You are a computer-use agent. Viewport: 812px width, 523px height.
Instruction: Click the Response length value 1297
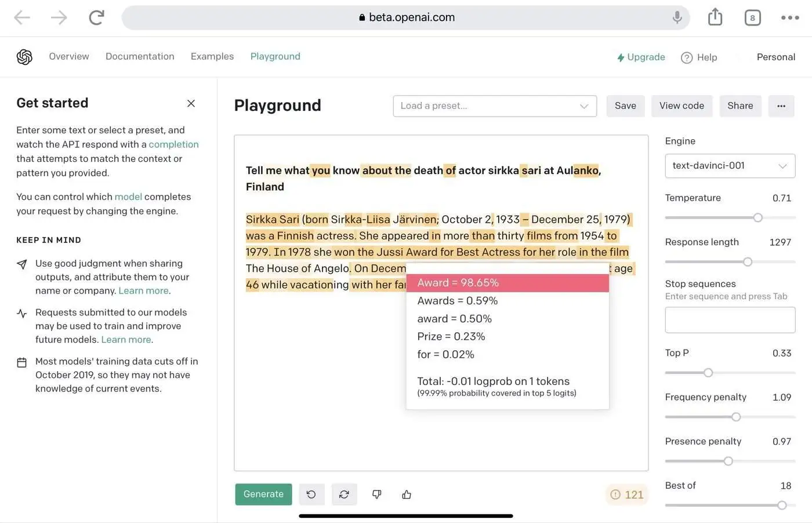tap(780, 242)
